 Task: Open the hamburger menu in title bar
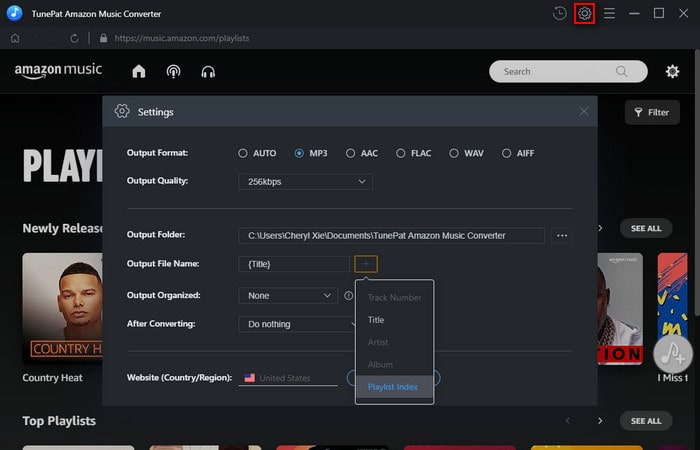point(609,13)
